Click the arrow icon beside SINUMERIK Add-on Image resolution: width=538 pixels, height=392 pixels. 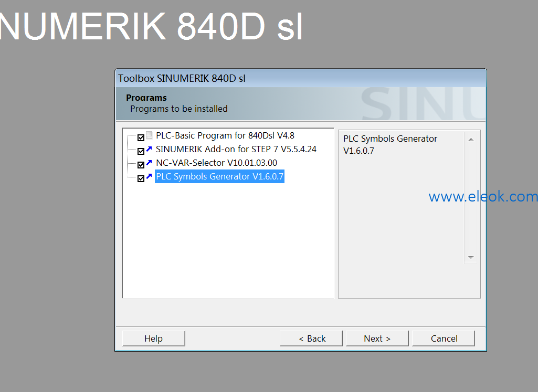click(x=149, y=149)
